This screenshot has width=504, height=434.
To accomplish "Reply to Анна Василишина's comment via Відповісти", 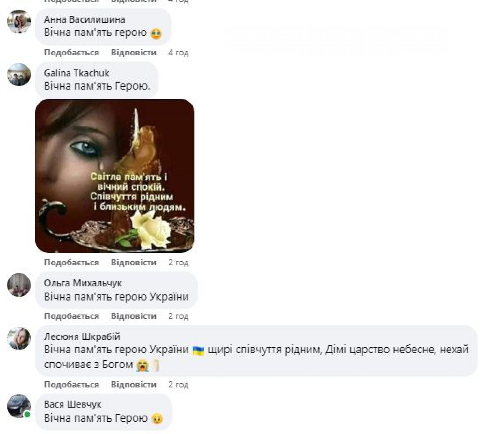I will 134,53.
